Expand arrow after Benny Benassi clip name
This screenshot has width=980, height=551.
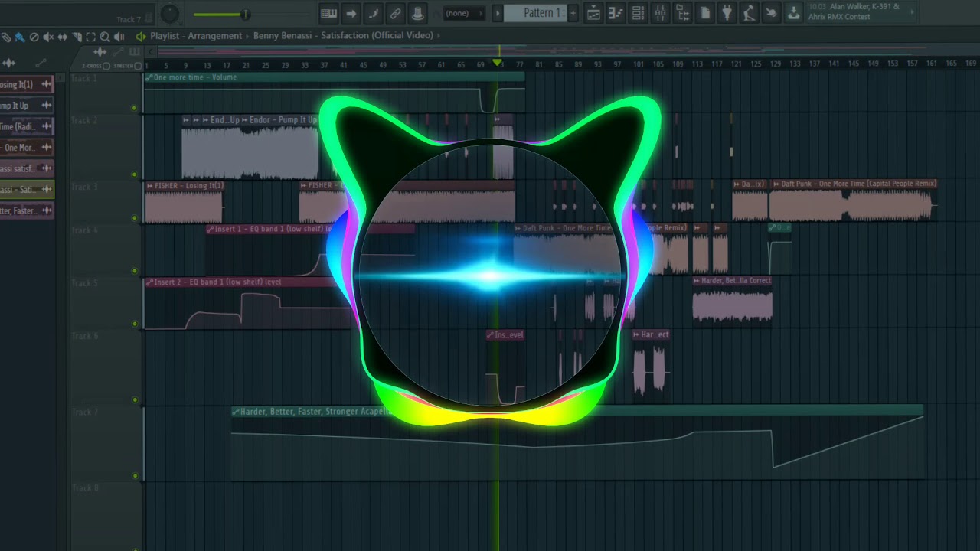438,36
